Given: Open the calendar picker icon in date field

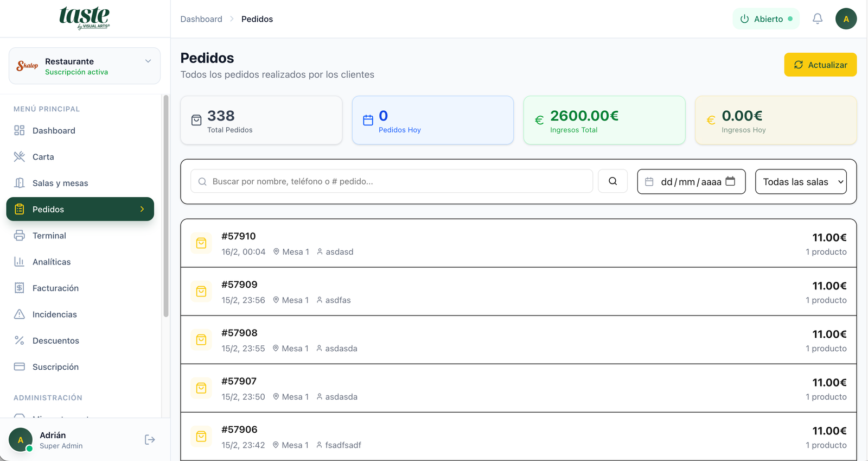Looking at the screenshot, I should tap(730, 181).
